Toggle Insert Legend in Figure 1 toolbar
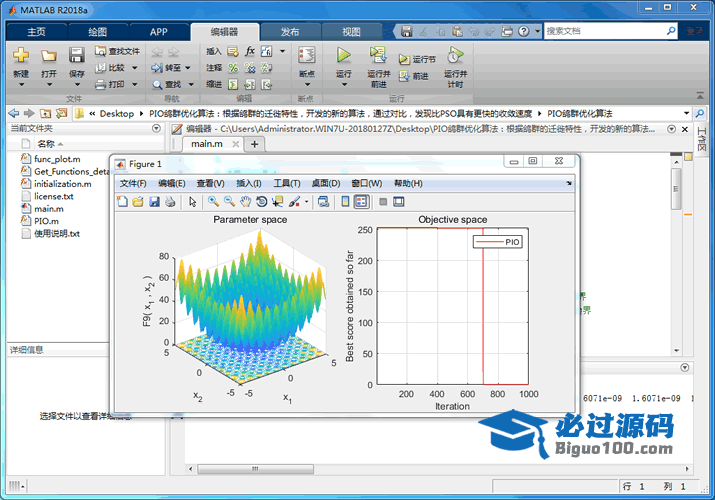 coord(361,201)
